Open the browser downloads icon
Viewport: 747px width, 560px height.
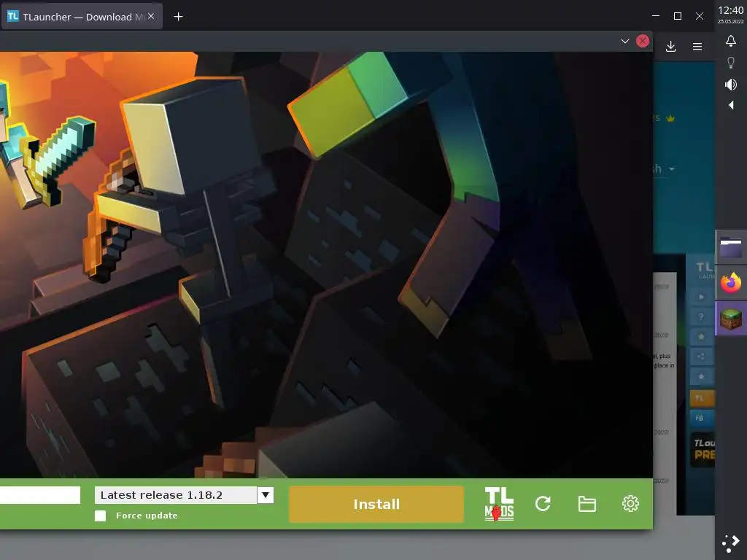click(x=671, y=46)
